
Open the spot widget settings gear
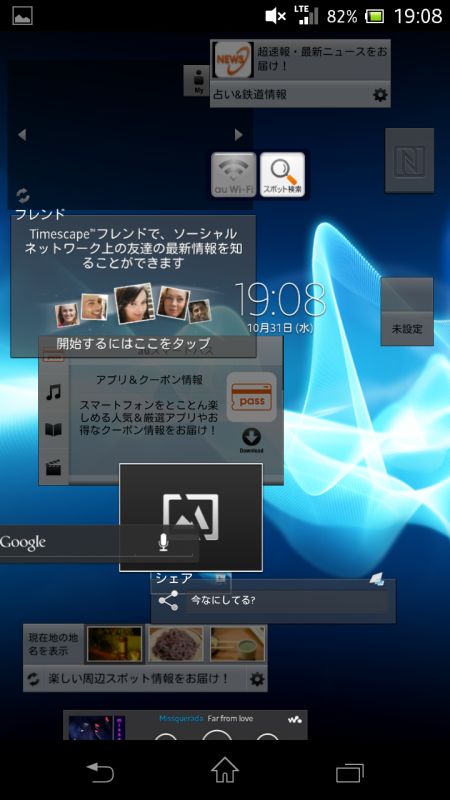(x=258, y=679)
